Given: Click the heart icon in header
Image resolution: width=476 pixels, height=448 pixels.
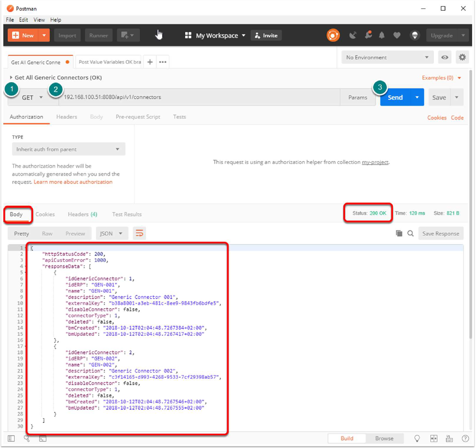Looking at the screenshot, I should [x=397, y=36].
